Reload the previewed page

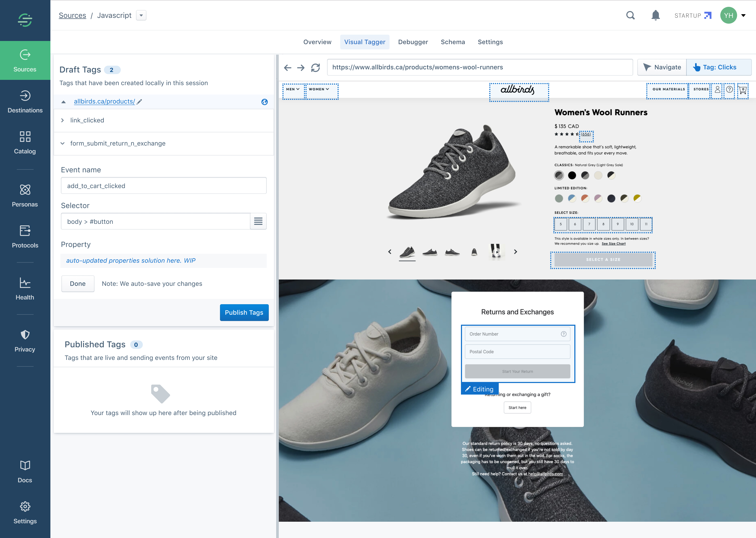click(x=316, y=68)
